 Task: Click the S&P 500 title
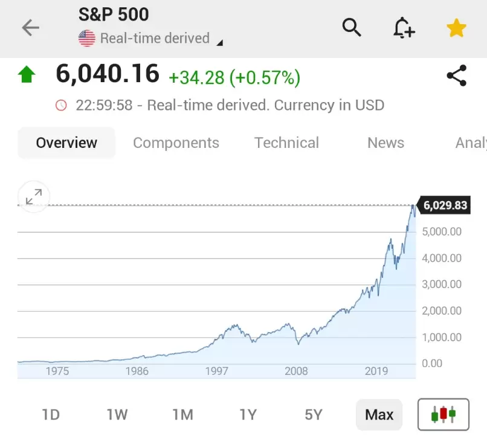click(114, 14)
